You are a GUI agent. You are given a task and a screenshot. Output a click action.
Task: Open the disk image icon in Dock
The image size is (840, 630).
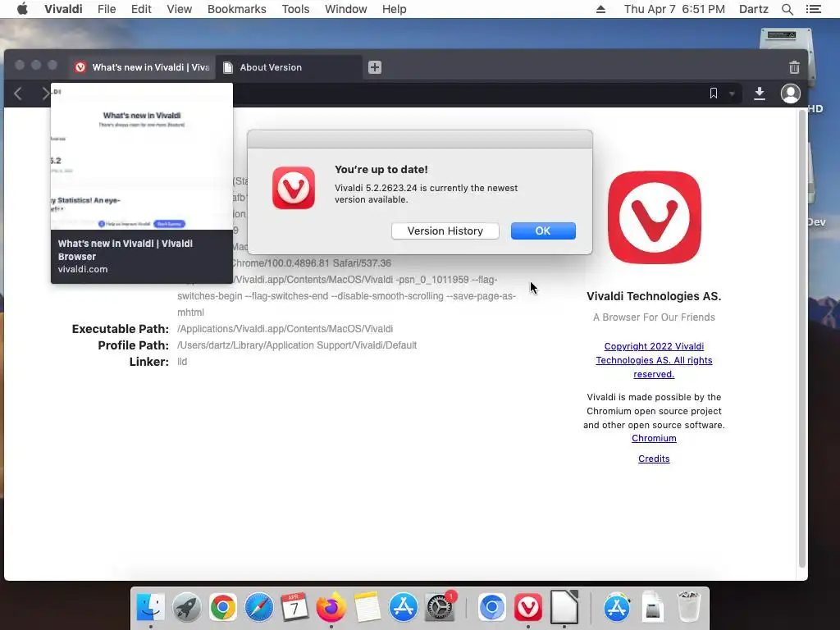(x=653, y=608)
